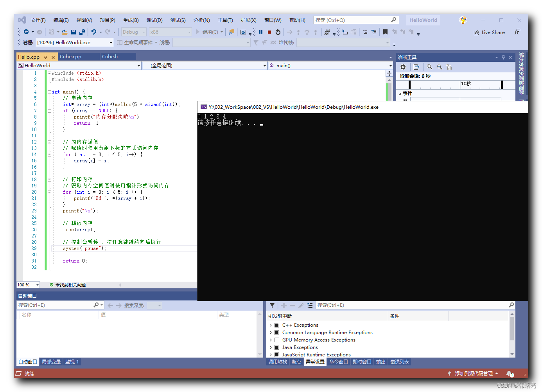The height and width of the screenshot is (392, 542).
Task: Click restore default exception list icon
Action: tap(310, 306)
